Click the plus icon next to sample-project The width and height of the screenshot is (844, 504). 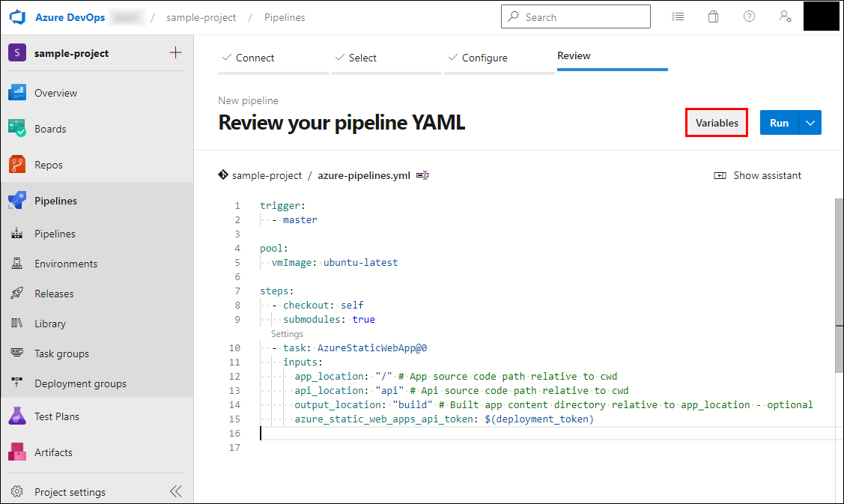[175, 52]
